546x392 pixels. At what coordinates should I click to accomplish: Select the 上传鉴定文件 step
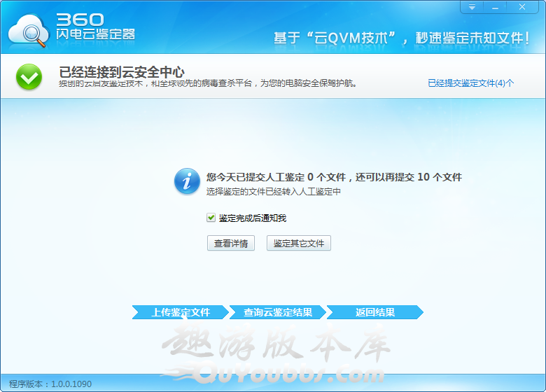pyautogui.click(x=181, y=312)
